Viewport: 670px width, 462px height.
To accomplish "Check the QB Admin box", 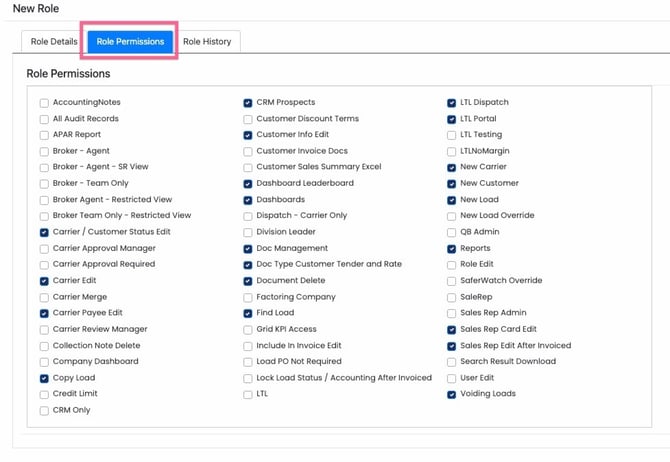I will [x=452, y=232].
